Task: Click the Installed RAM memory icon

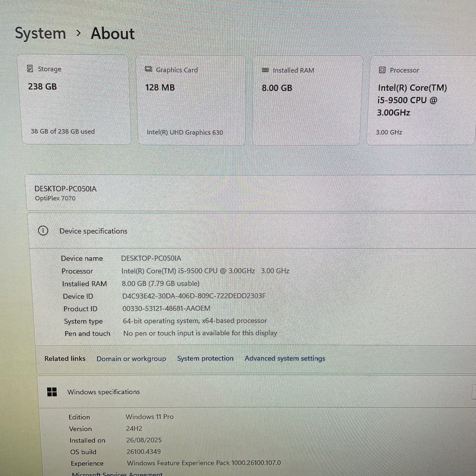Action: (265, 70)
